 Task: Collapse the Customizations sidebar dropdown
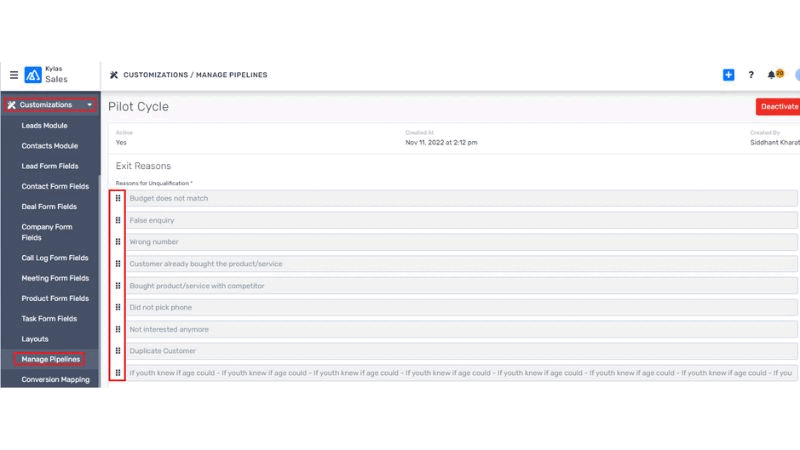click(90, 105)
